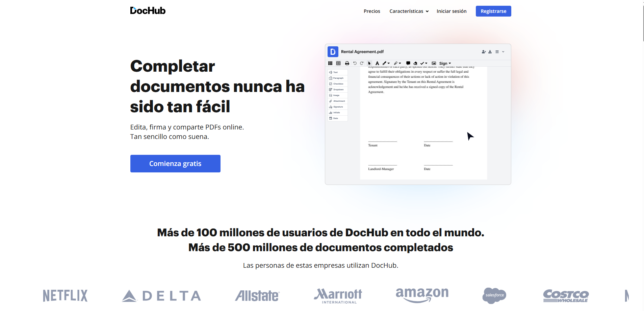The height and width of the screenshot is (311, 644).
Task: Select the pointer select tool
Action: pyautogui.click(x=369, y=63)
